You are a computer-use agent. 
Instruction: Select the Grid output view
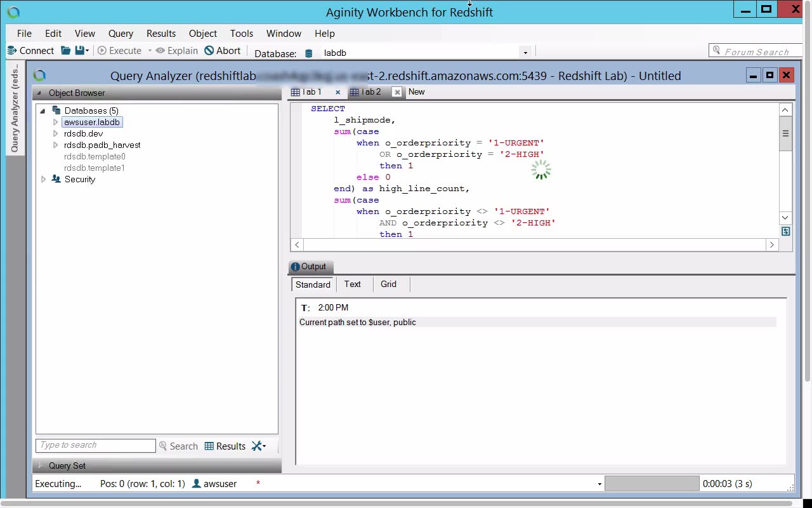[389, 284]
